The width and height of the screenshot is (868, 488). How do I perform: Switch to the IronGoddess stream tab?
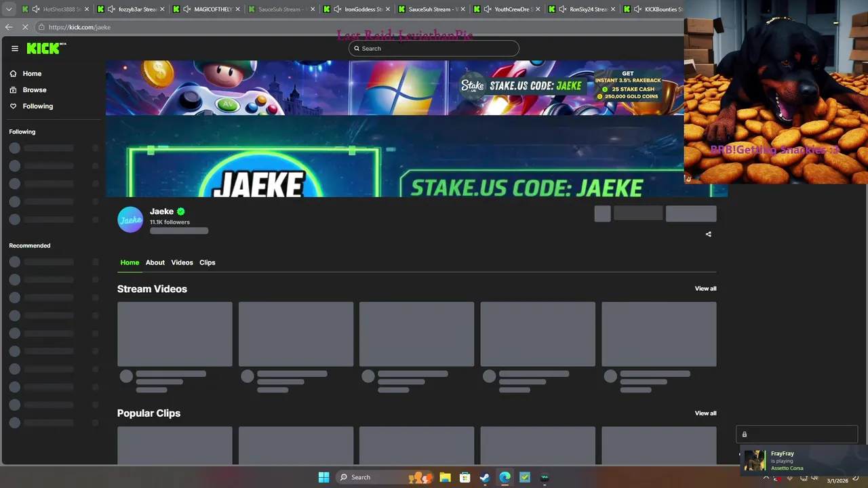coord(356,9)
